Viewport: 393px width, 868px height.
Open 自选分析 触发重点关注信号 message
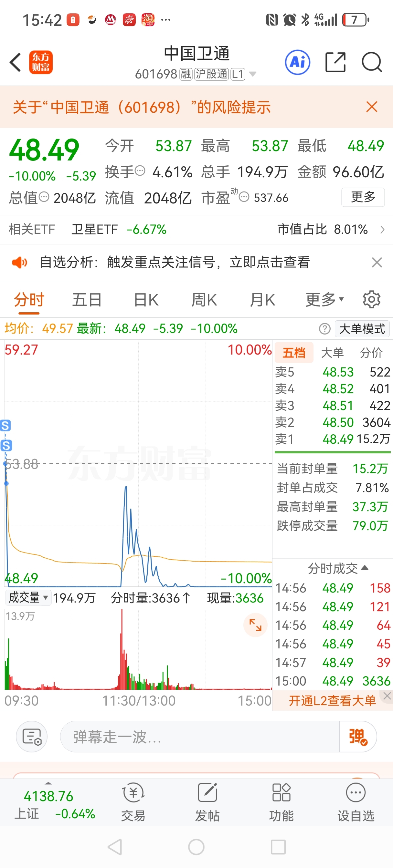[175, 262]
